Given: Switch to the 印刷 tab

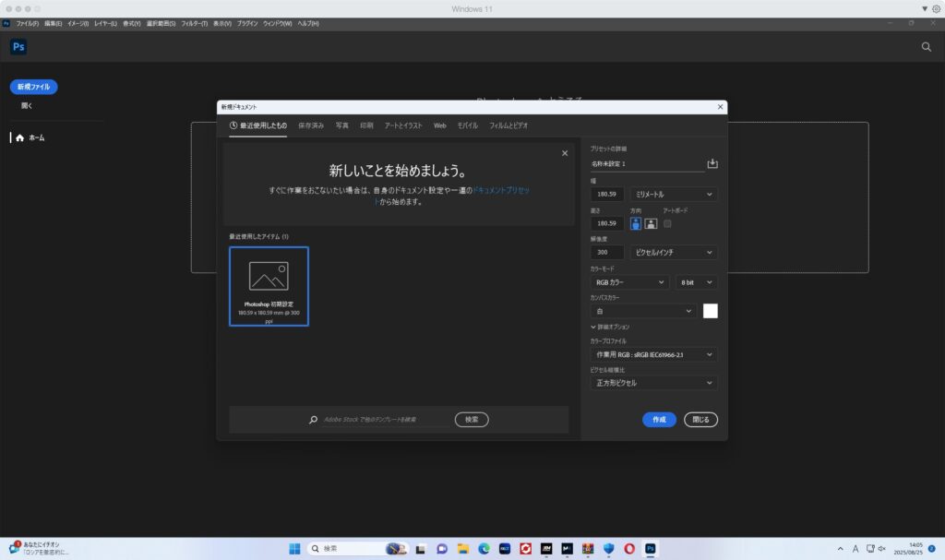Looking at the screenshot, I should (366, 125).
